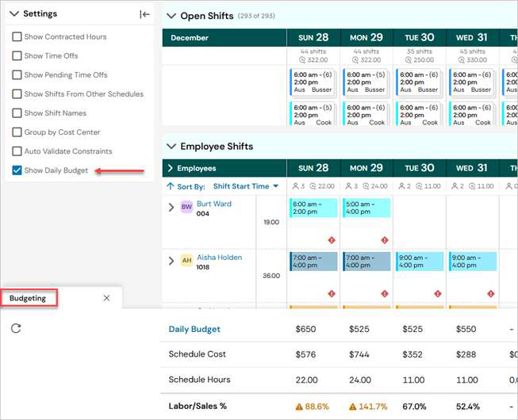Viewport: 518px width, 420px height.
Task: Click SUN 28 header in Open Shifts
Action: click(313, 37)
